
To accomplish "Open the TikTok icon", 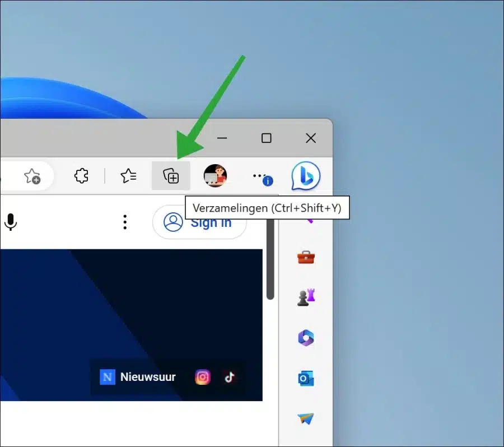I will tap(230, 377).
